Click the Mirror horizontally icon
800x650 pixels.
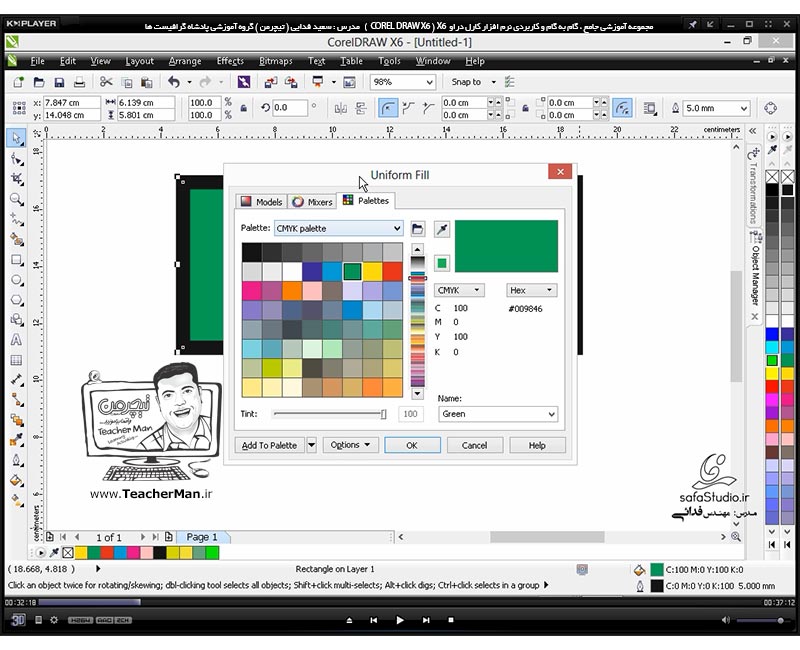340,108
